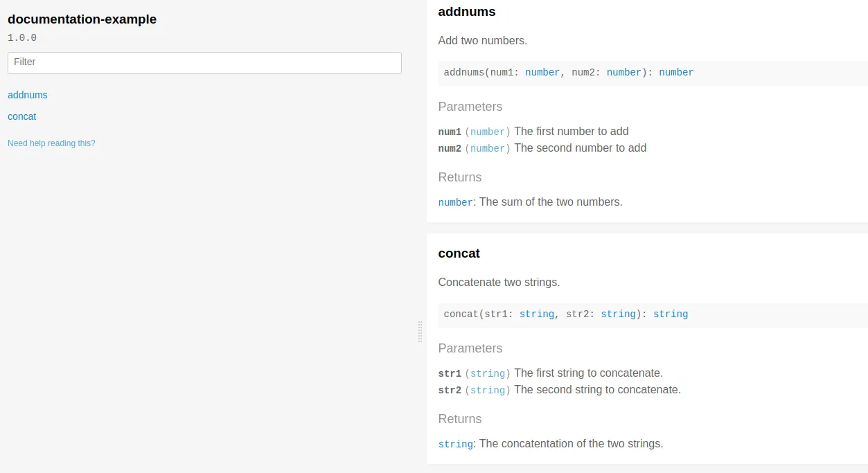The width and height of the screenshot is (868, 473).
Task: Click str2's string type in concat signature
Action: [x=618, y=314]
